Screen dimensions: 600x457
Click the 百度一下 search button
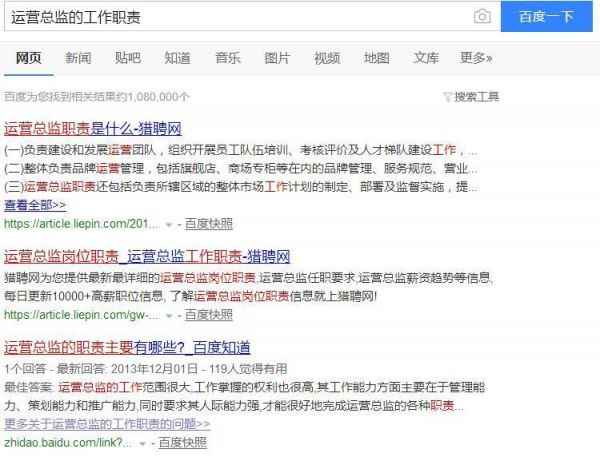tap(546, 16)
